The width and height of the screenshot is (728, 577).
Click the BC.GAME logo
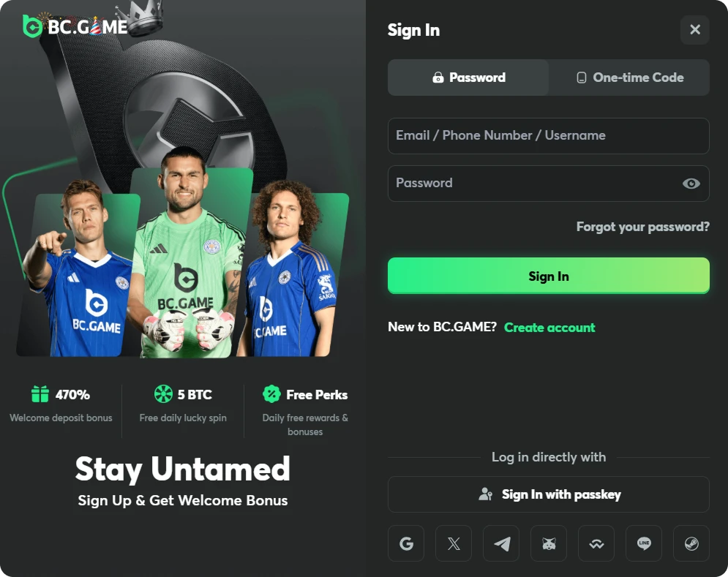click(x=75, y=27)
